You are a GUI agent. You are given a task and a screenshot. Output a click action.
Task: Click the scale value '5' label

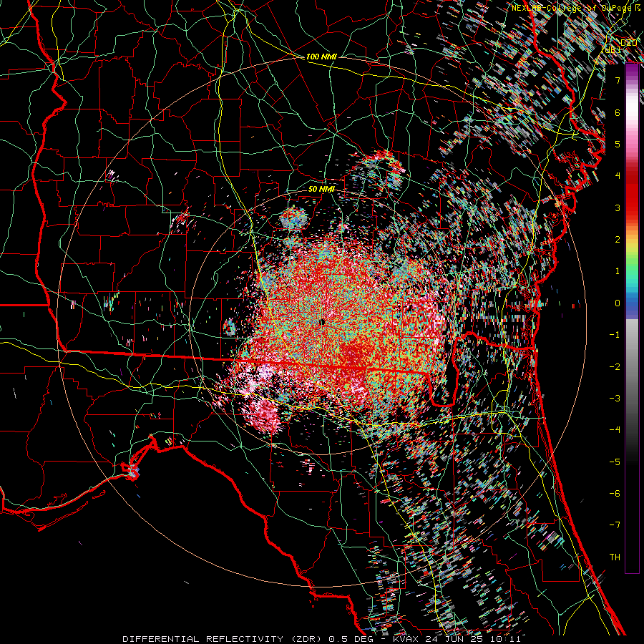pyautogui.click(x=618, y=144)
